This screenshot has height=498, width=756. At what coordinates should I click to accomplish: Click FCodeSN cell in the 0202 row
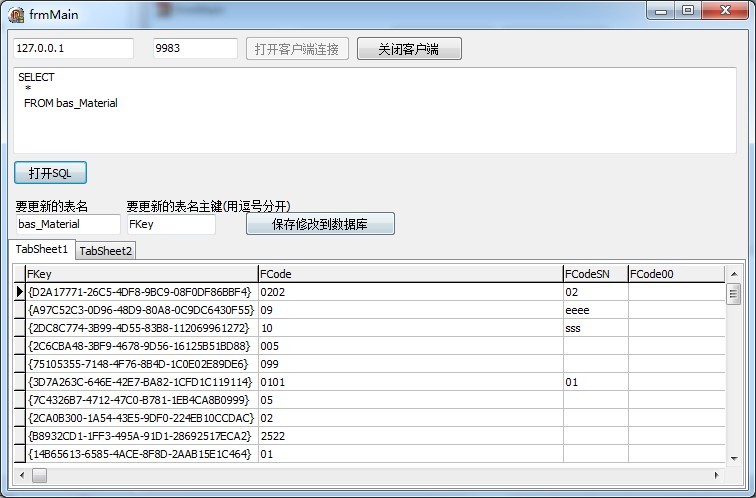point(595,292)
